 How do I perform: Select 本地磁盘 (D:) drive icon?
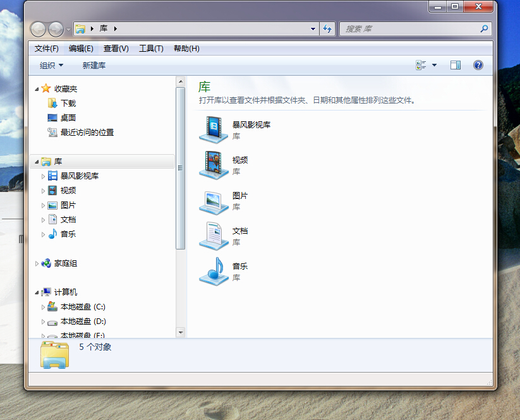point(52,322)
